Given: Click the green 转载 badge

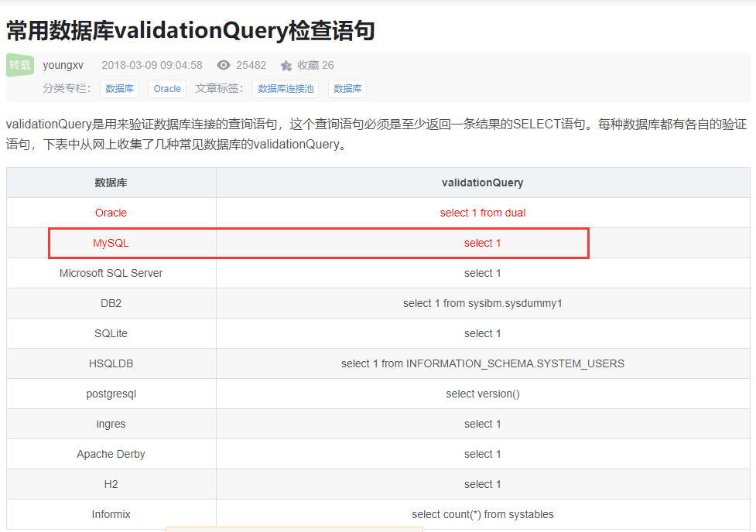Looking at the screenshot, I should click(20, 65).
